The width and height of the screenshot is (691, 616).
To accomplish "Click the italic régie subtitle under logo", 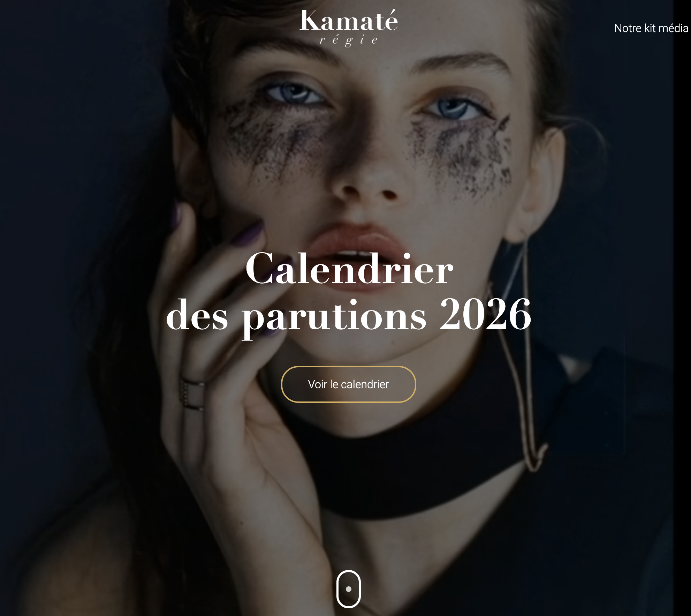I will click(x=348, y=40).
